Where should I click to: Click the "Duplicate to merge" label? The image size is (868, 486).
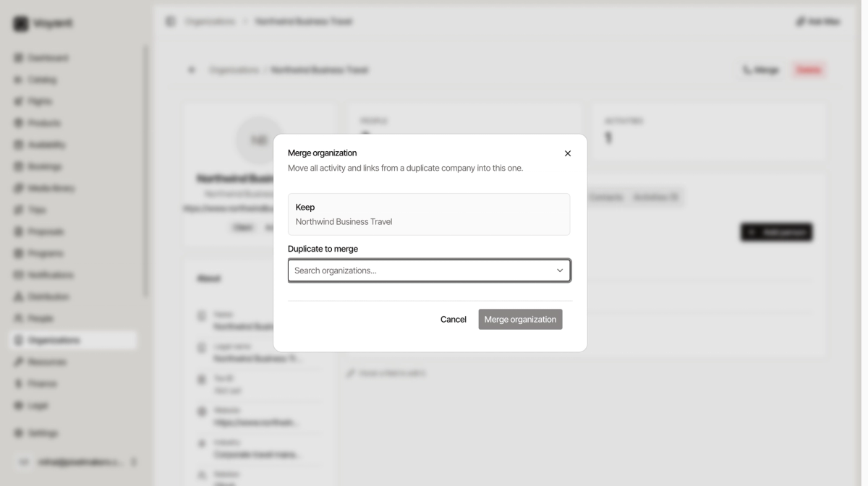coord(323,249)
